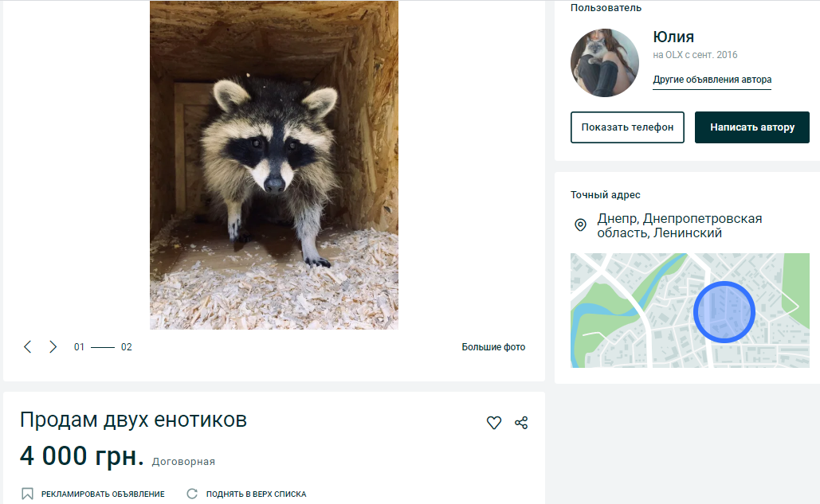Open larger photos via "Большие фото"
The image size is (820, 504).
[x=492, y=346]
